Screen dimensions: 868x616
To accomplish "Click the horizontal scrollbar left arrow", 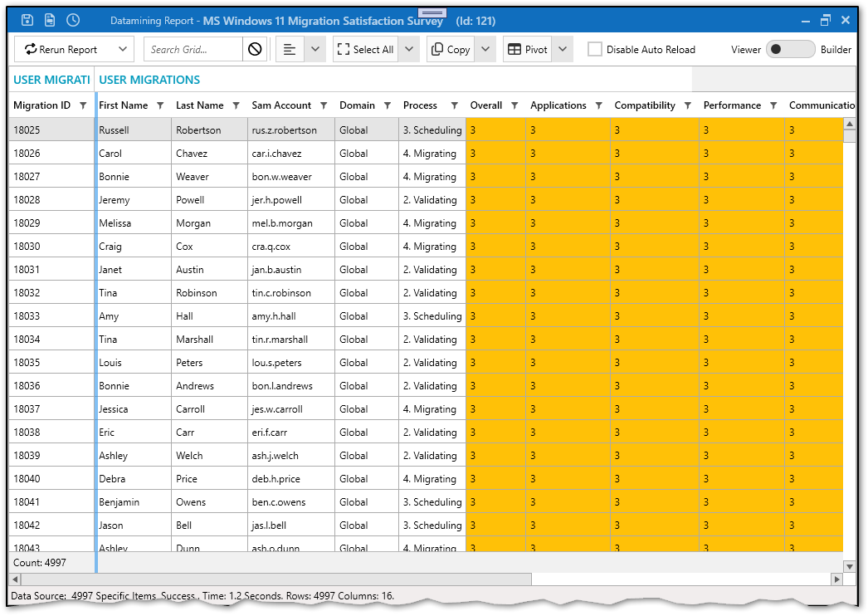I will pos(16,579).
